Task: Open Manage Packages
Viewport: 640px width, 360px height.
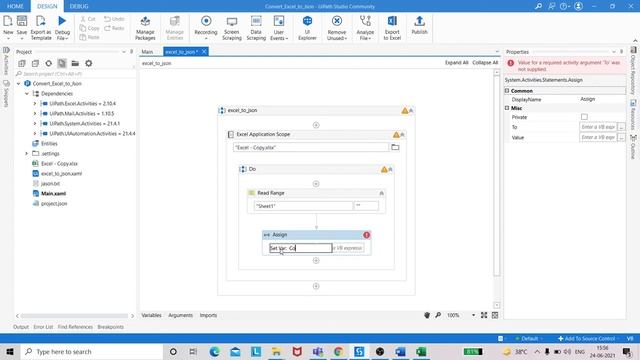Action: (x=145, y=28)
